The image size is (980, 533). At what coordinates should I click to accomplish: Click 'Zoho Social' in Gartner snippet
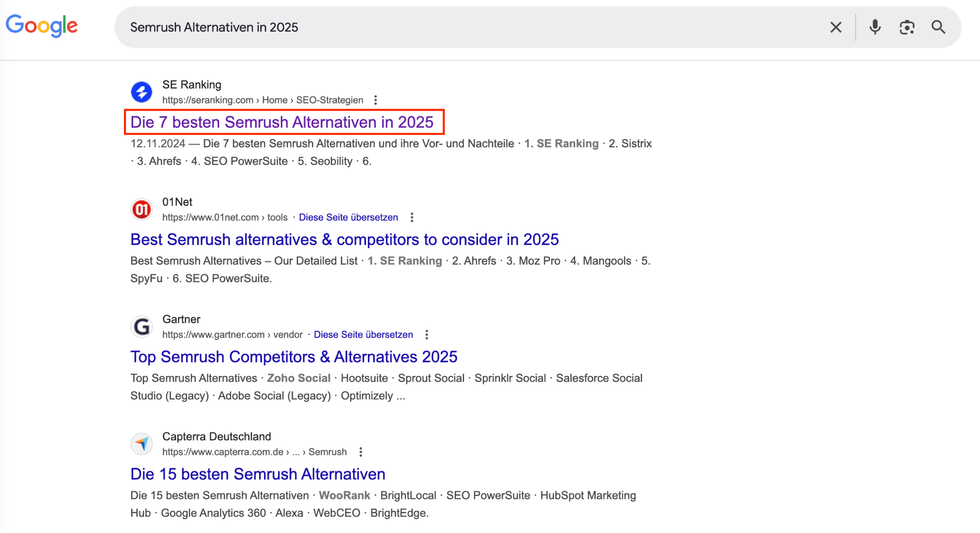(299, 378)
